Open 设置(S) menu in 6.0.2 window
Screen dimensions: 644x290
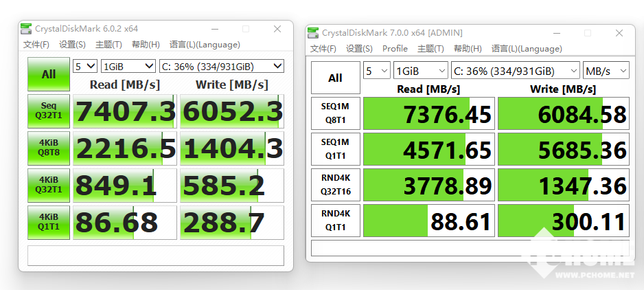(72, 45)
